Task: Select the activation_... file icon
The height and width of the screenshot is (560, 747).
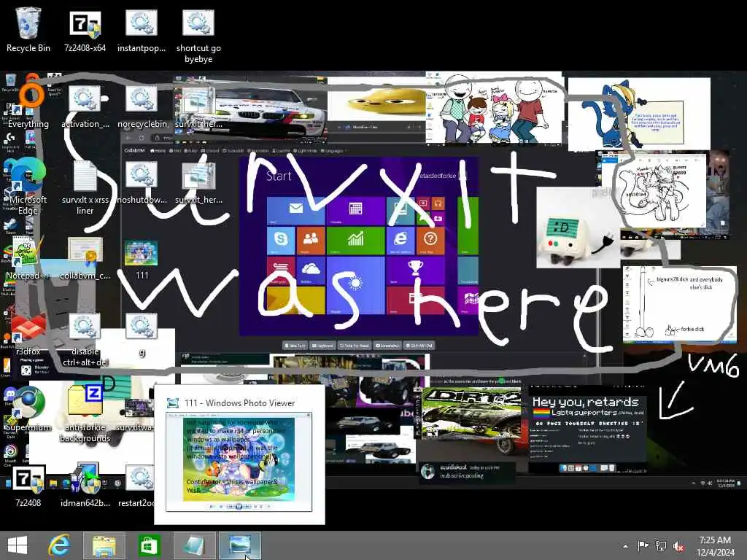Action: pos(85,106)
